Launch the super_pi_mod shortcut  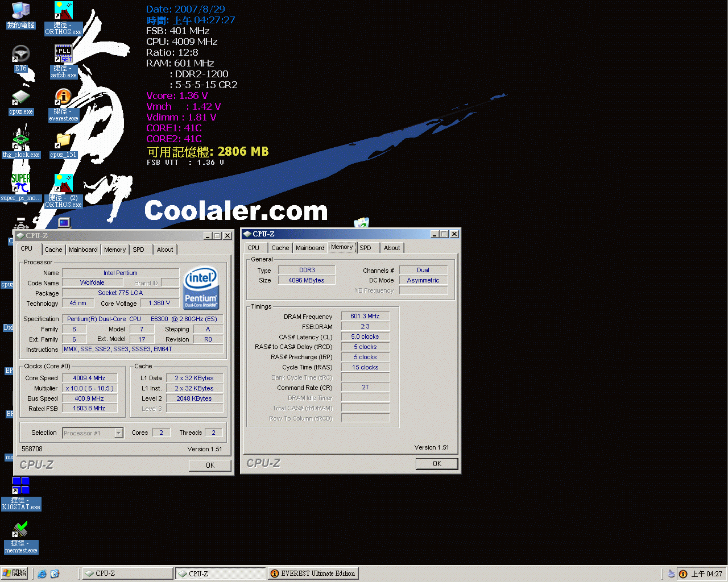coord(20,188)
